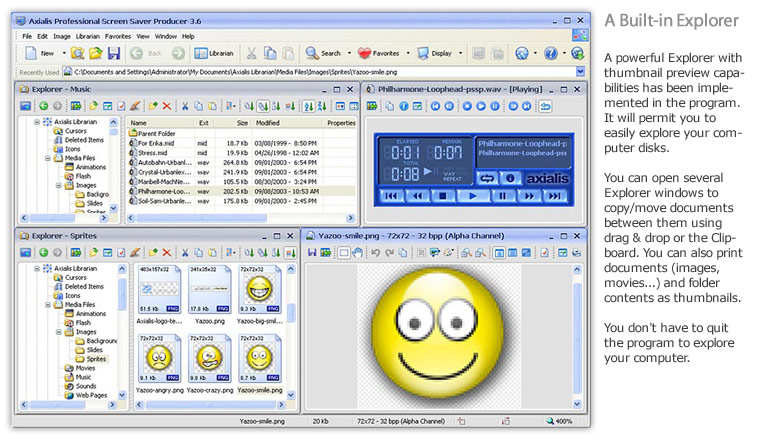Click the open folder icon in main toolbar
760x440 pixels.
click(x=95, y=53)
